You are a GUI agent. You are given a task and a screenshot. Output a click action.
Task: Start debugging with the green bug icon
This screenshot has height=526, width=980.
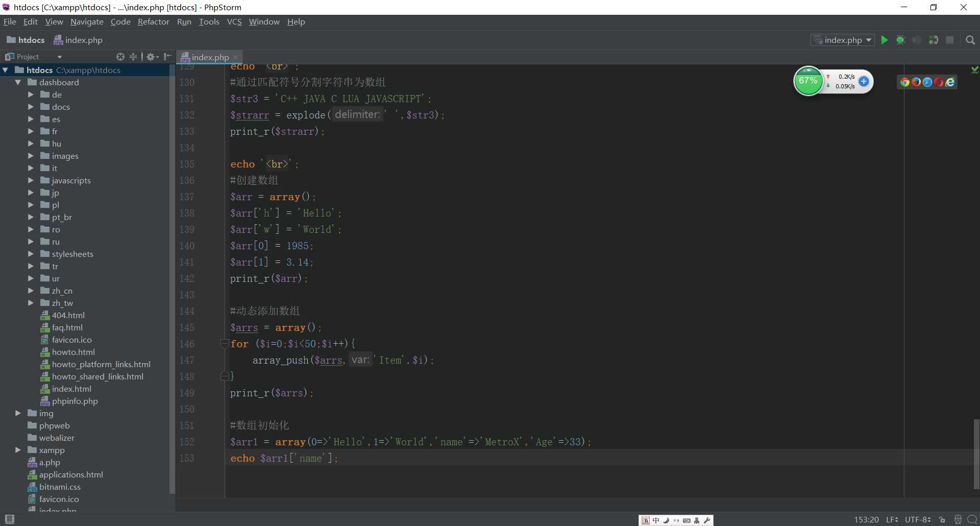pos(900,40)
